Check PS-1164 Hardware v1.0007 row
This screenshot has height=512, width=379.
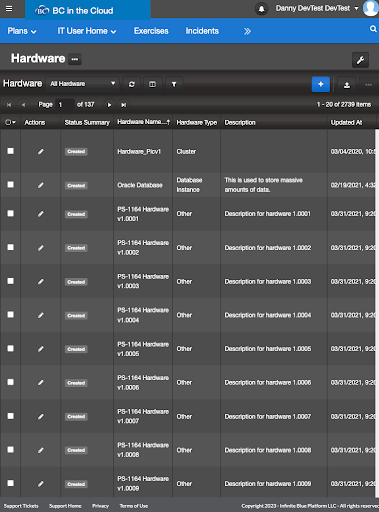pos(11,416)
